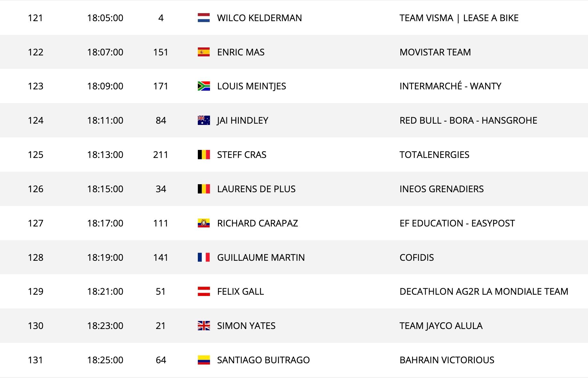The height and width of the screenshot is (378, 588).
Task: Click the Spanish flag next to Enric Mas
Action: click(x=204, y=52)
